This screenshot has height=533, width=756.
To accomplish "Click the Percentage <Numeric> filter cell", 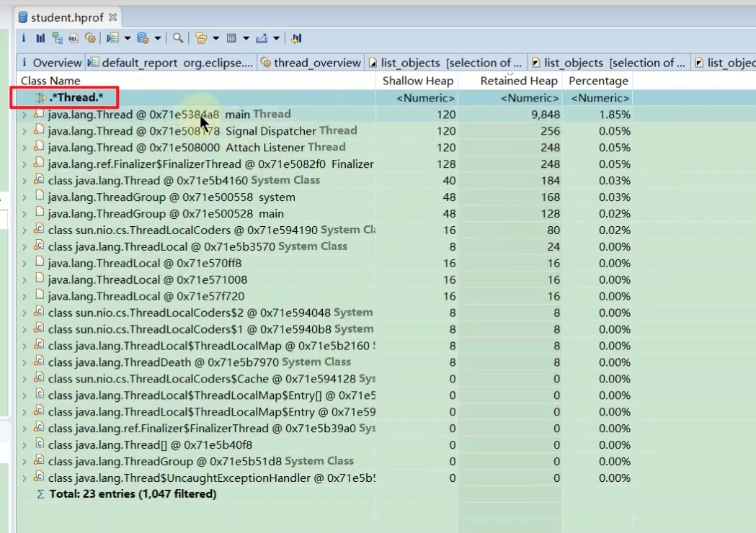I will tap(600, 98).
